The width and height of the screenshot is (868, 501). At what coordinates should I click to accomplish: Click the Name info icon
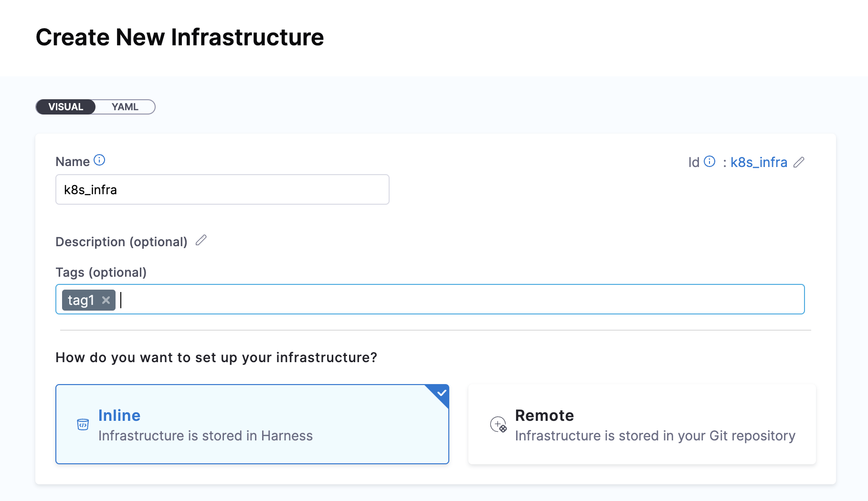(99, 160)
